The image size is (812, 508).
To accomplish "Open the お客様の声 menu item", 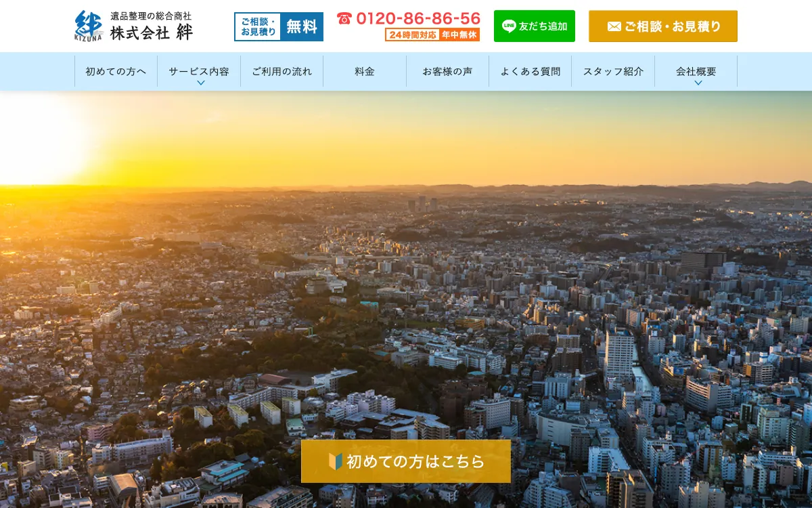I will (x=447, y=71).
